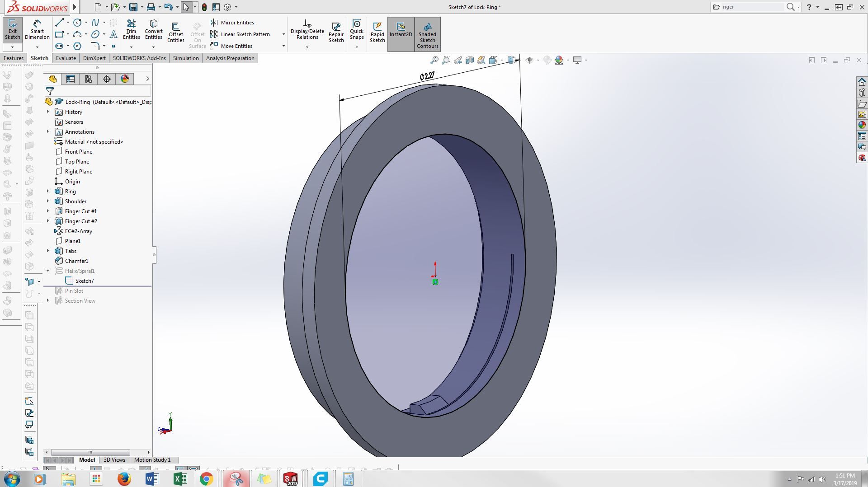Viewport: 868px width, 487px height.
Task: Toggle the Rapid Sketch option
Action: click(x=377, y=33)
